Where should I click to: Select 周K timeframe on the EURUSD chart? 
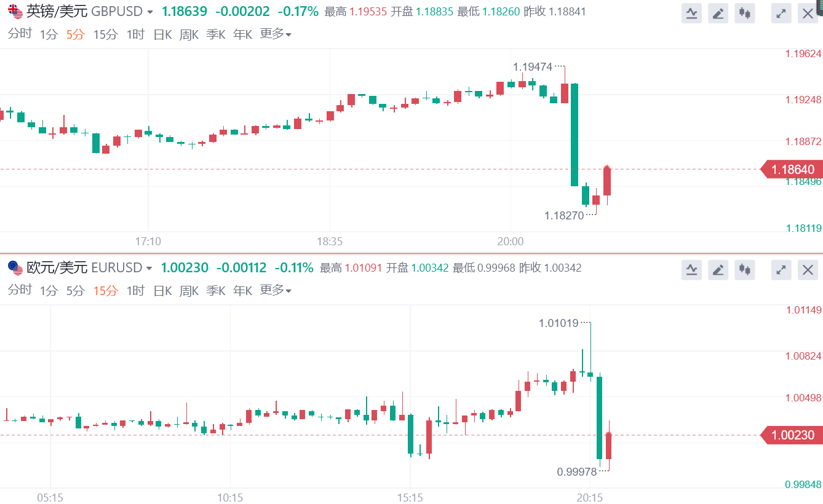189,291
